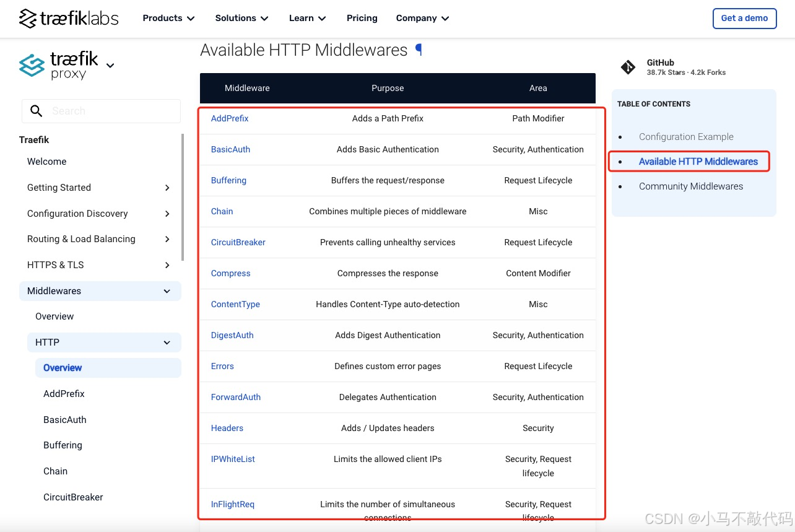Screen dimensions: 795x532
Task: Click the Available HTTP Middlewares heading
Action: [x=303, y=50]
